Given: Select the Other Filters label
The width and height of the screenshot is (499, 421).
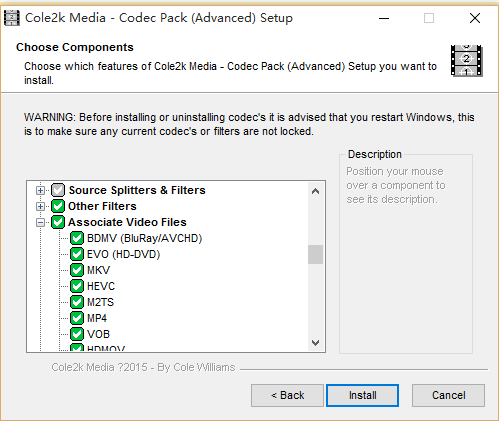Looking at the screenshot, I should point(102,206).
